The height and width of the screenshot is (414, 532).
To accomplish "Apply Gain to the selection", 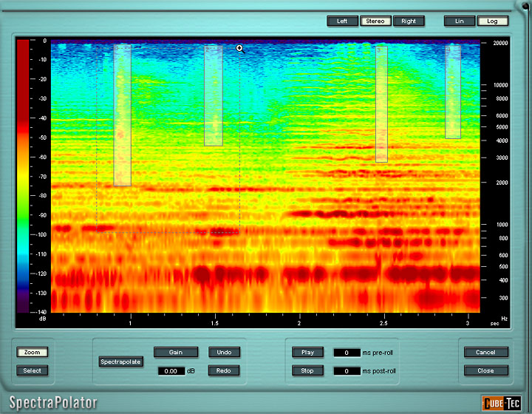I will (x=175, y=352).
